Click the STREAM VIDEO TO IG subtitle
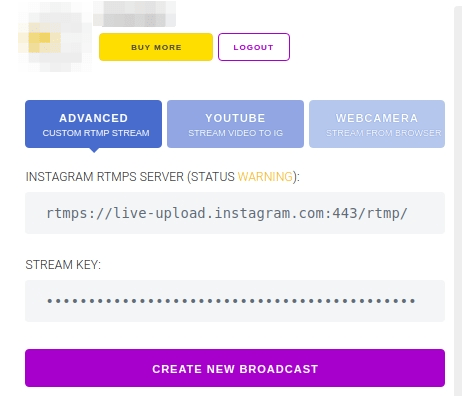 click(x=235, y=133)
